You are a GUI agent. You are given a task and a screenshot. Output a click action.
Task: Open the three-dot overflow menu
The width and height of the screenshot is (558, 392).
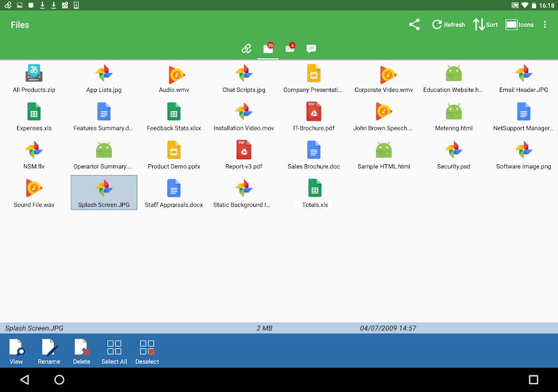[545, 24]
